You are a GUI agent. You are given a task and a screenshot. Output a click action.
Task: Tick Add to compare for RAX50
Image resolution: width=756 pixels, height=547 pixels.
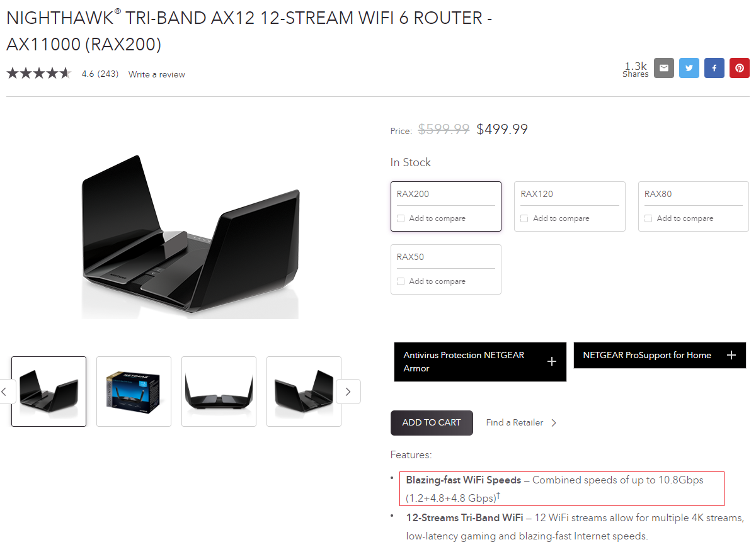tap(401, 281)
